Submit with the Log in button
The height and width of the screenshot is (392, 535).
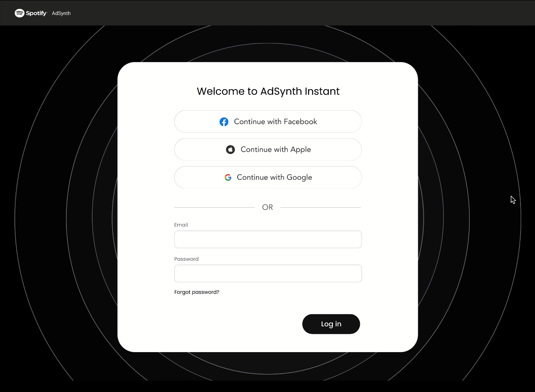(331, 324)
